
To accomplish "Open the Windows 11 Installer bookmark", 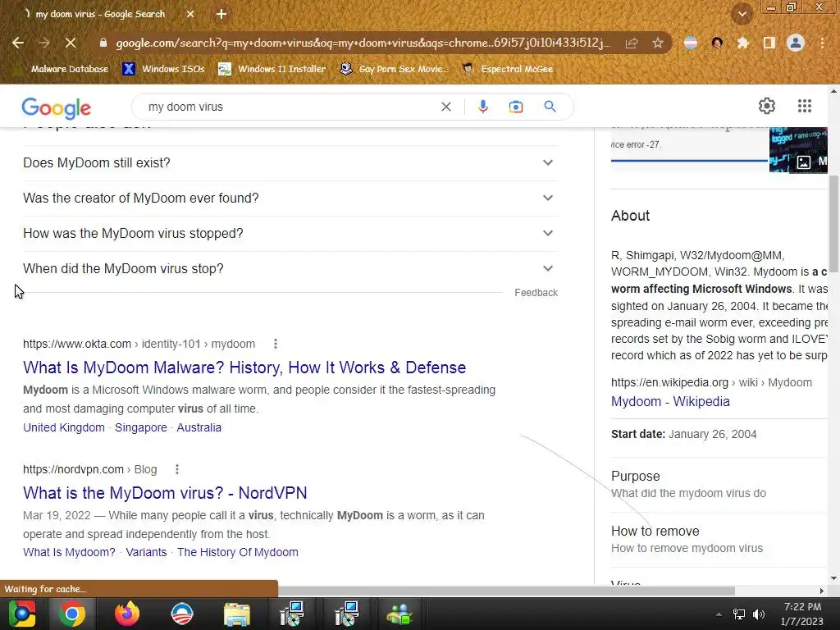I will point(272,69).
